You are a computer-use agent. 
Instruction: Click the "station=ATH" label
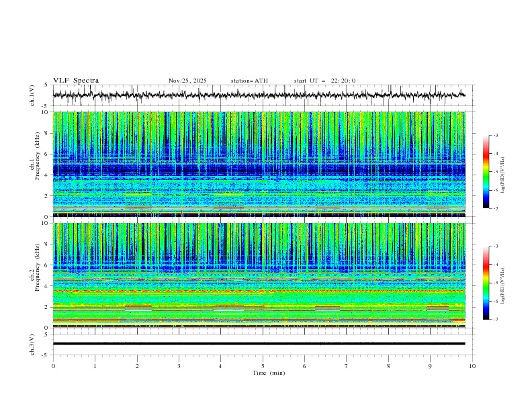[x=249, y=81]
